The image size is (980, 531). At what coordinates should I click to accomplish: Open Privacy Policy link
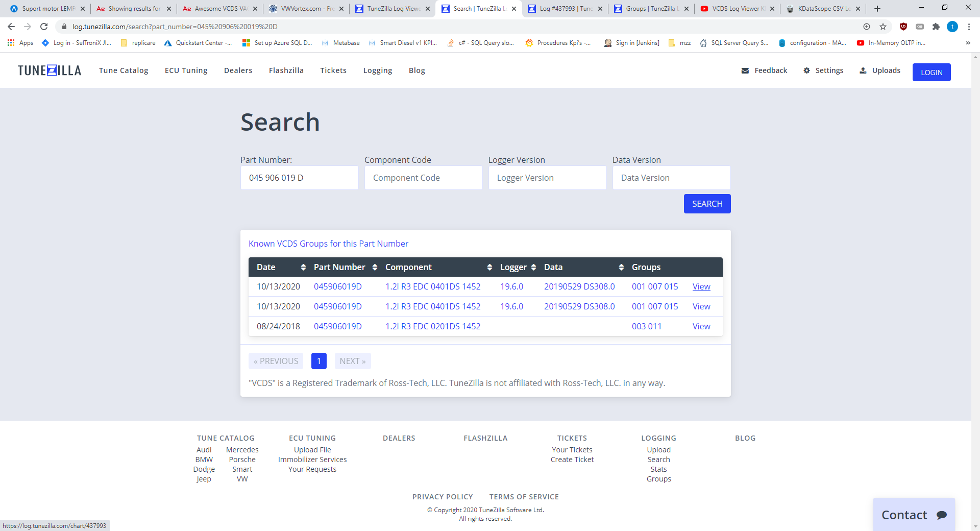tap(443, 497)
